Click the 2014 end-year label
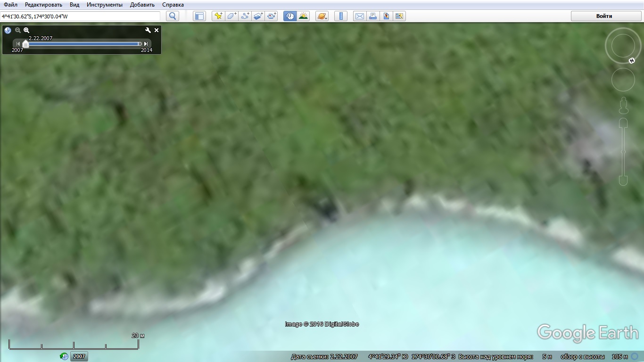644x362 pixels. (147, 50)
